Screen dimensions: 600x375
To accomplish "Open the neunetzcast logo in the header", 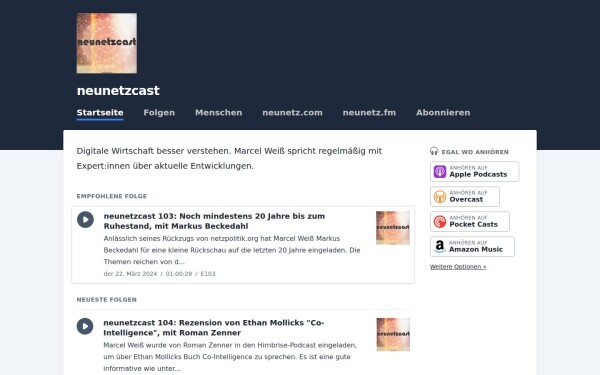I will point(107,43).
